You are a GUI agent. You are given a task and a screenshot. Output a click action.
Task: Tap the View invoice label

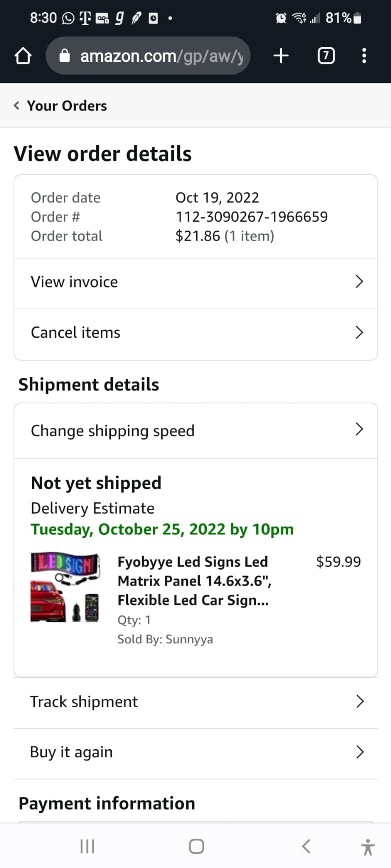click(x=74, y=282)
